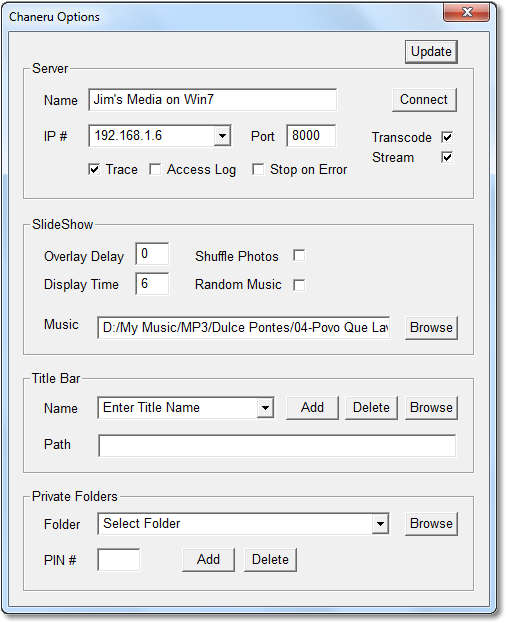Enable Shuffle Photos checkbox
The width and height of the screenshot is (506, 623).
(x=299, y=255)
